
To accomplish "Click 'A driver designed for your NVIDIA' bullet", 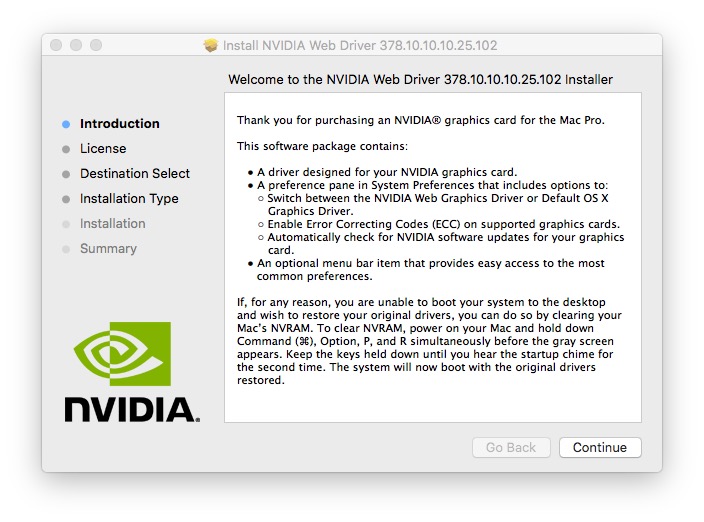I will pos(387,172).
